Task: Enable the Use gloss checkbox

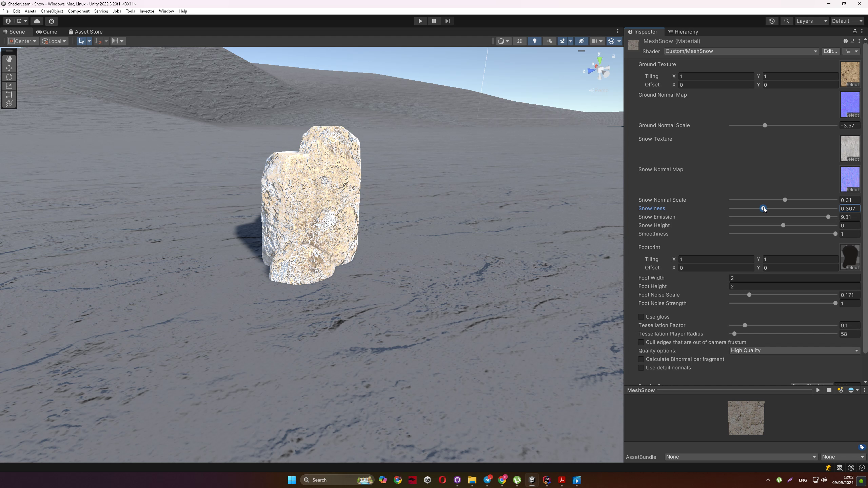Action: coord(641,317)
